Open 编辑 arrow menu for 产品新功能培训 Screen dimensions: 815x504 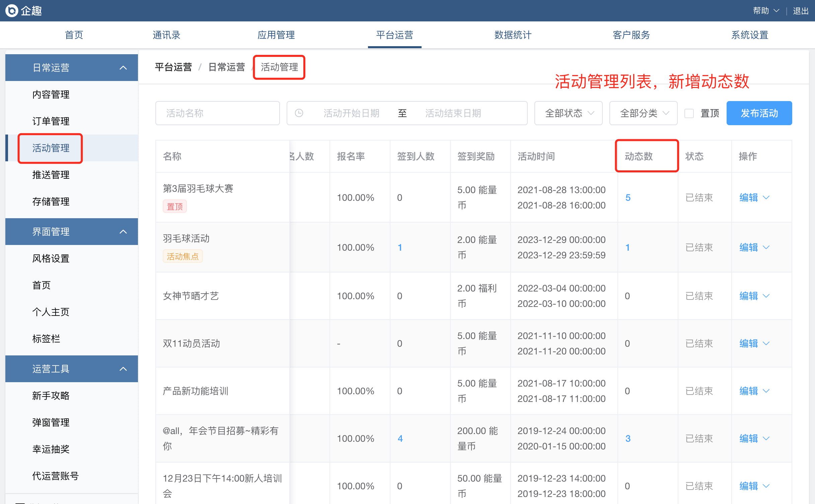click(766, 391)
